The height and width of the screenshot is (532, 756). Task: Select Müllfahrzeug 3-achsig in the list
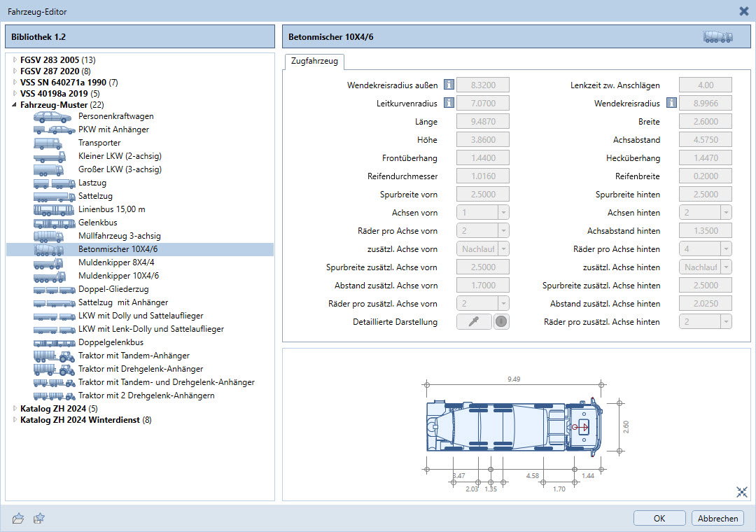pos(119,236)
